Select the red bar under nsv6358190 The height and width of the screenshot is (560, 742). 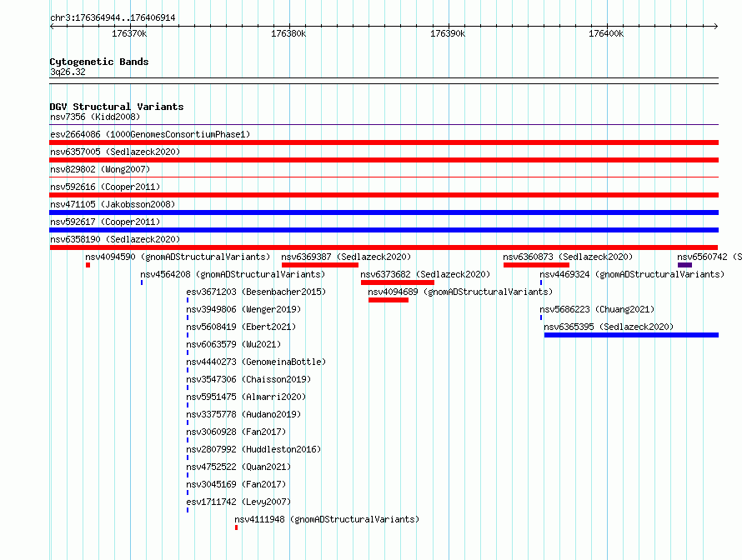click(x=384, y=247)
